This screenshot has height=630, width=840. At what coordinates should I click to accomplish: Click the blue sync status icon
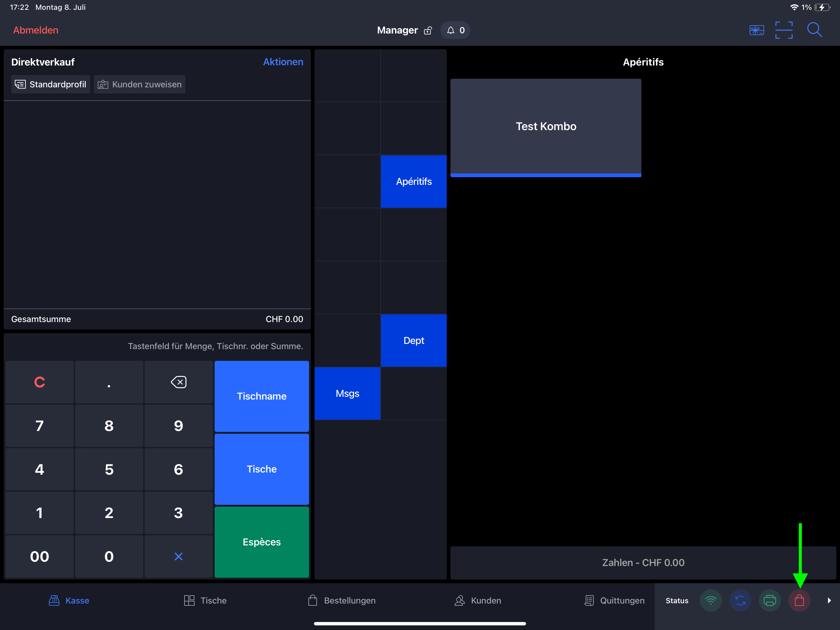pos(740,600)
